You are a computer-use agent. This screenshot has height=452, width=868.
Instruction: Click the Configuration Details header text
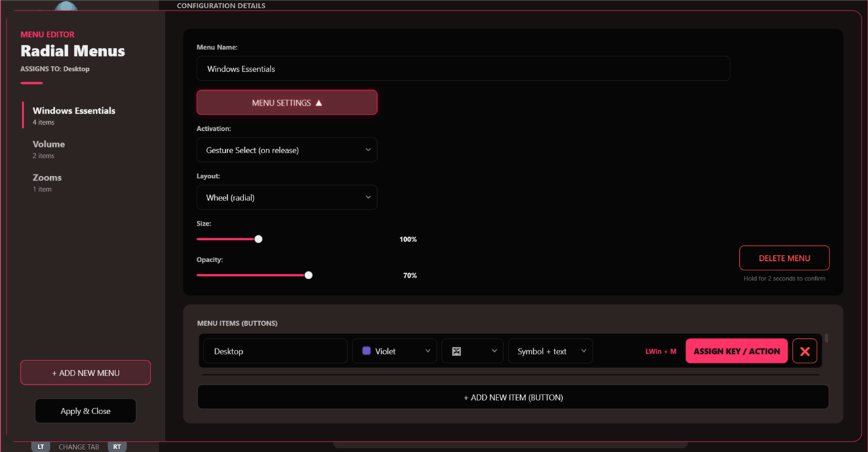coord(221,5)
